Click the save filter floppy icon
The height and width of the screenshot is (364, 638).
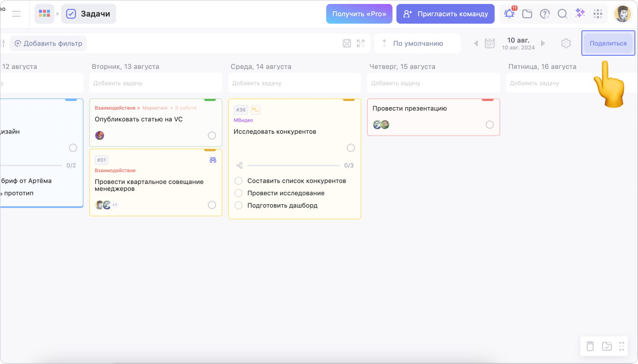(x=347, y=43)
